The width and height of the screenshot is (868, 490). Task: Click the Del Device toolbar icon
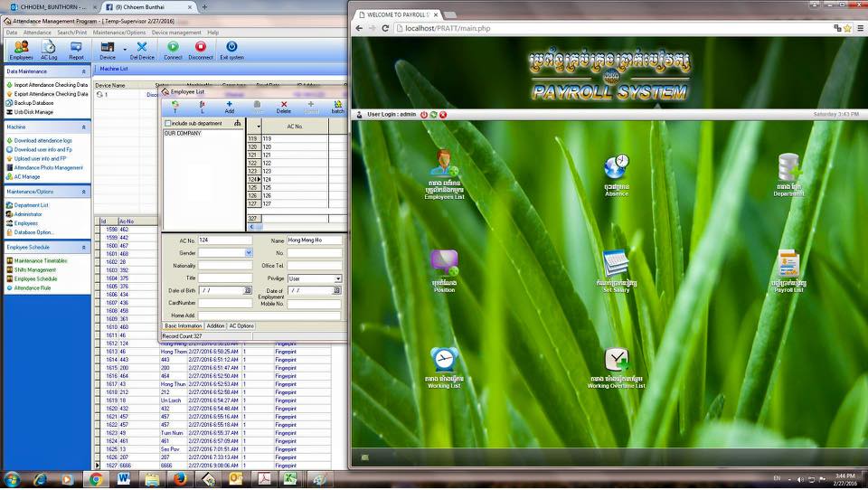tap(140, 50)
